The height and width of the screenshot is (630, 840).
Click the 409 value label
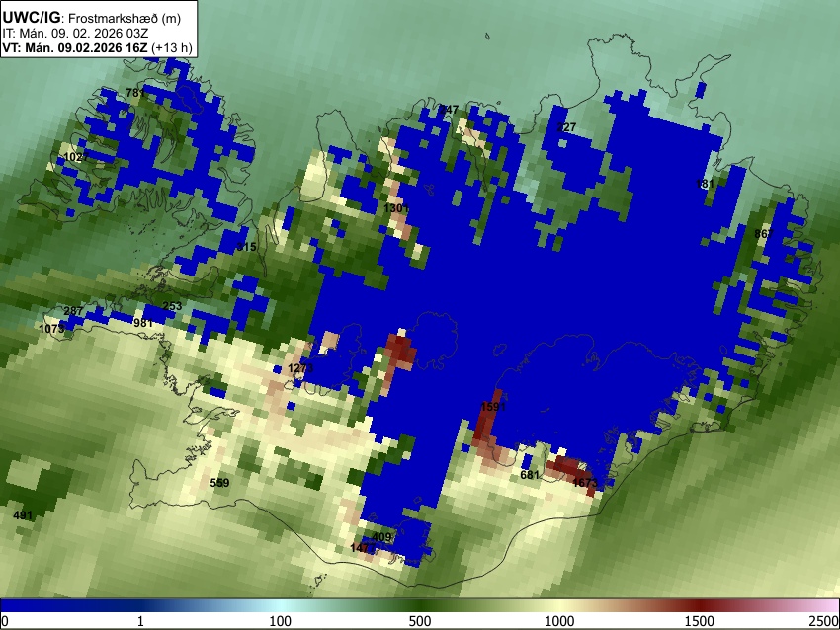click(381, 537)
